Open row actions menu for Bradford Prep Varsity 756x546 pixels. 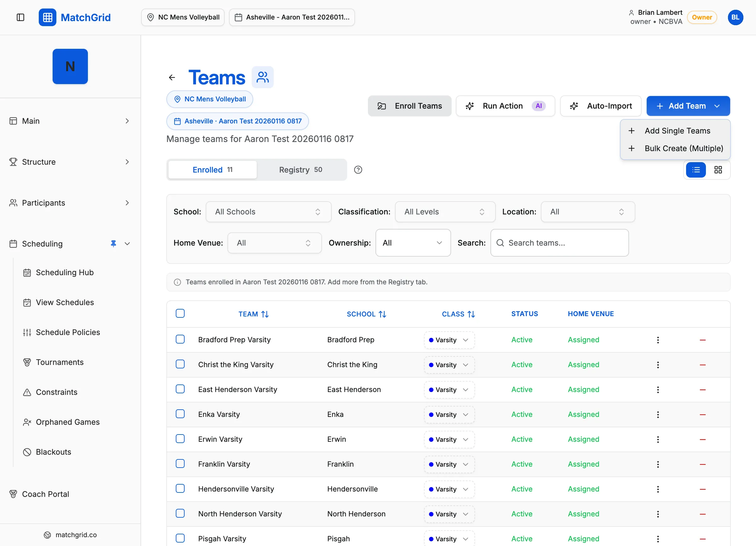point(658,340)
